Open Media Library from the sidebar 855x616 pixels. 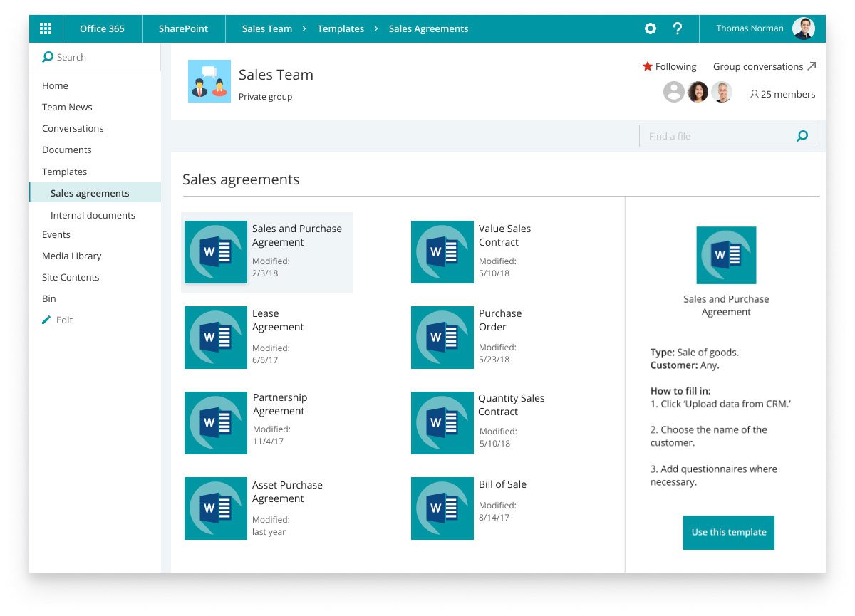point(71,256)
